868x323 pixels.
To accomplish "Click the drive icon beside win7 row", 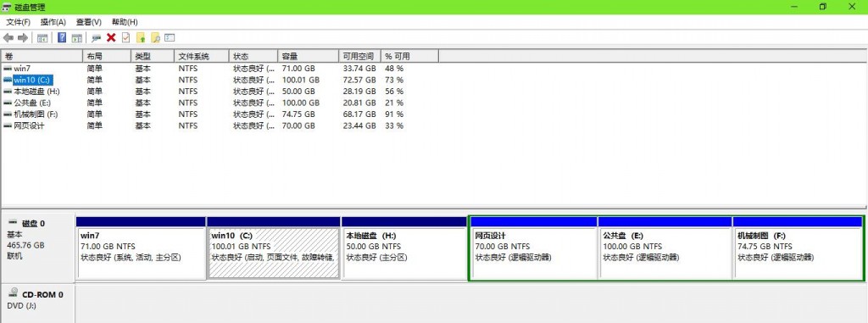I will 7,68.
